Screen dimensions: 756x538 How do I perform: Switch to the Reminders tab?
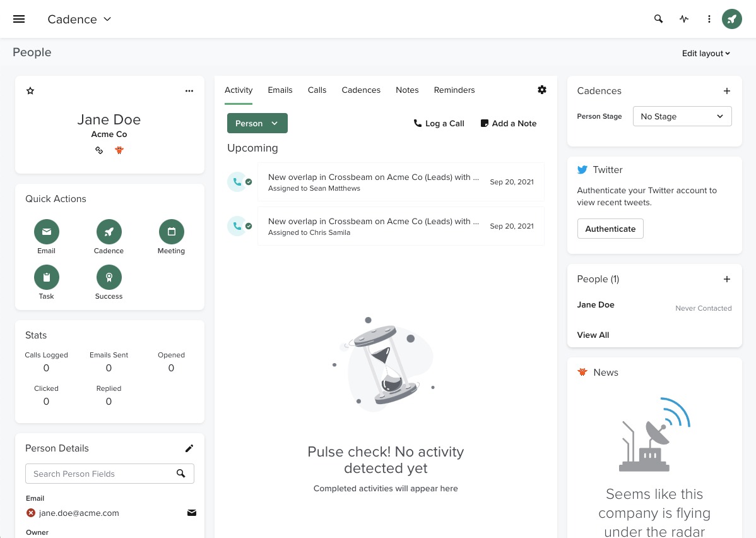(x=454, y=90)
